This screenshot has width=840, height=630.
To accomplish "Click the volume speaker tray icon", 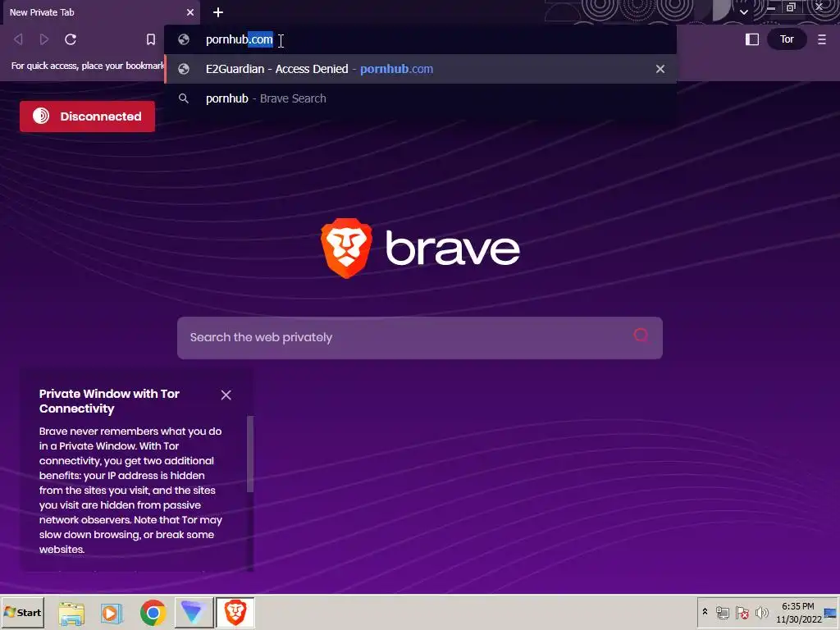I will tap(761, 612).
